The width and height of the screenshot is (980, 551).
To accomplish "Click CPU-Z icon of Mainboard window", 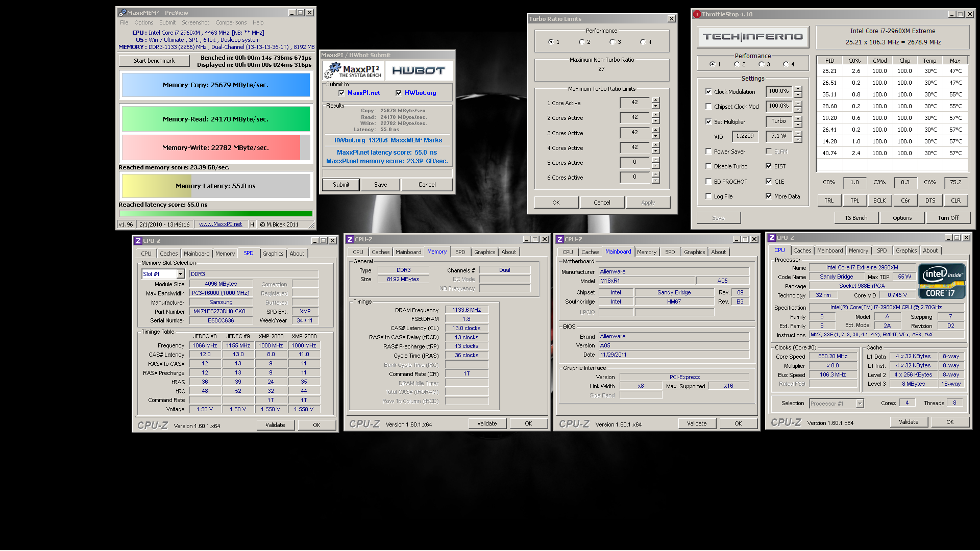I will (x=560, y=239).
